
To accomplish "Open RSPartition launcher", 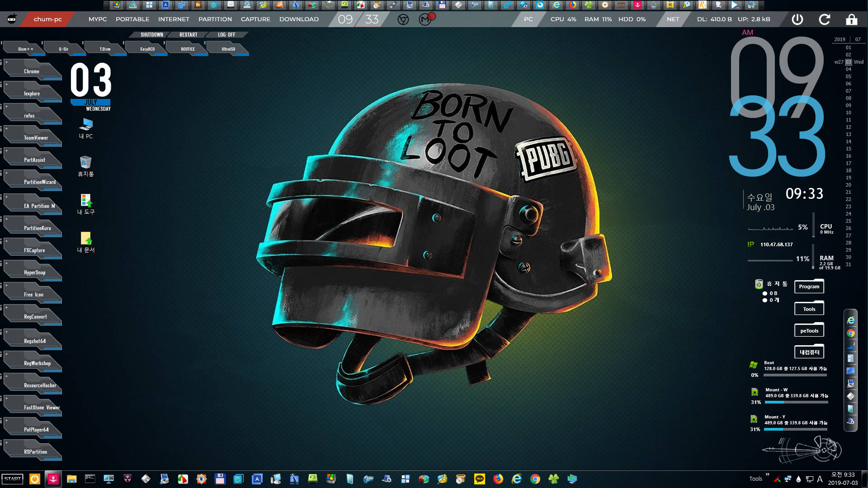I will point(33,451).
